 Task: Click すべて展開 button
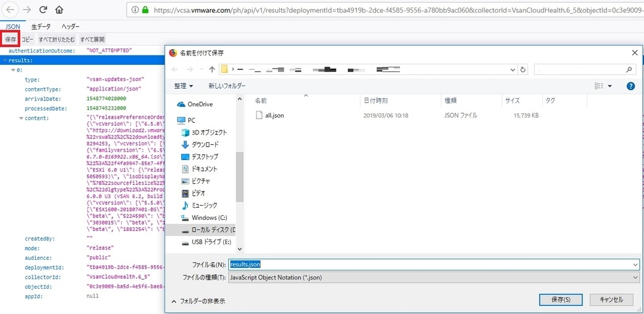tap(92, 40)
